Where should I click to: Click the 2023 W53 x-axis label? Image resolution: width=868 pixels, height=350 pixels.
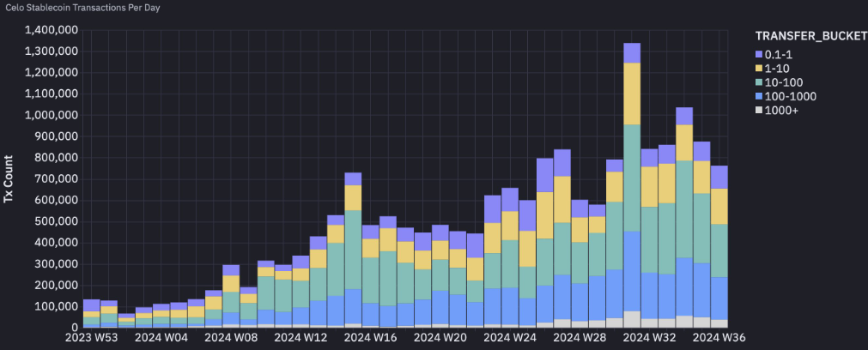[91, 336]
